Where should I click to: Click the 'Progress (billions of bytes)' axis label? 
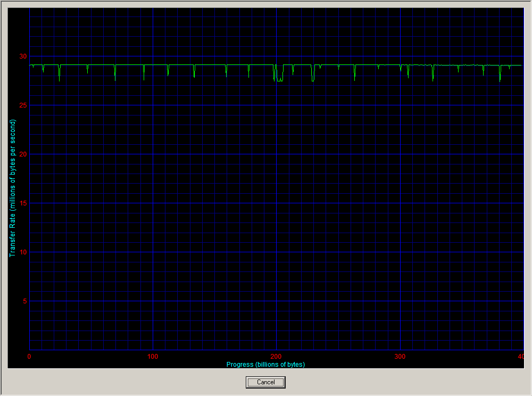(265, 365)
